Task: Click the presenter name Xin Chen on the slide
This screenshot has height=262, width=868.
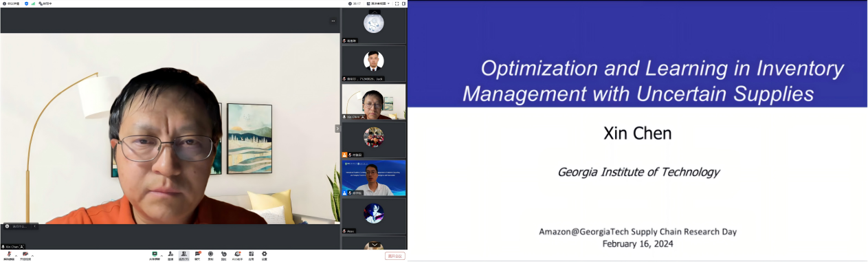Action: (x=637, y=133)
